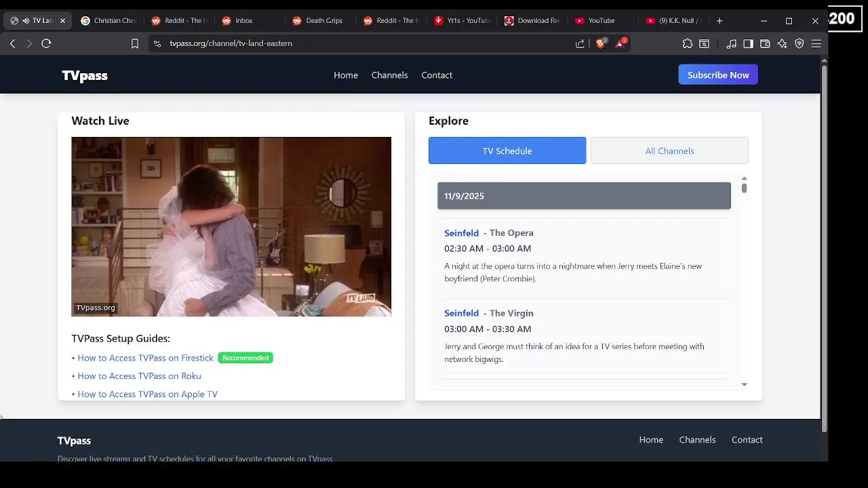
Task: Open Contact in the top navigation
Action: click(437, 75)
